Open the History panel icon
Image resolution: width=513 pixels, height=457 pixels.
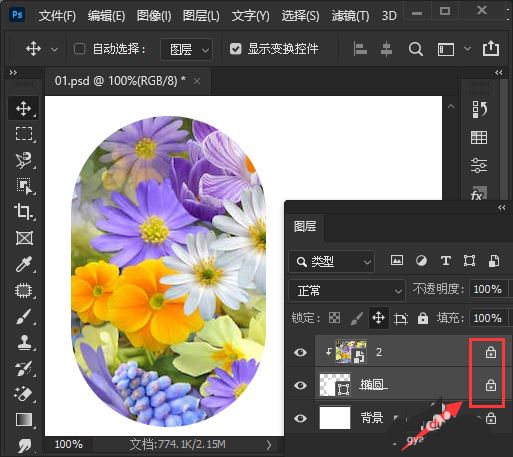479,109
